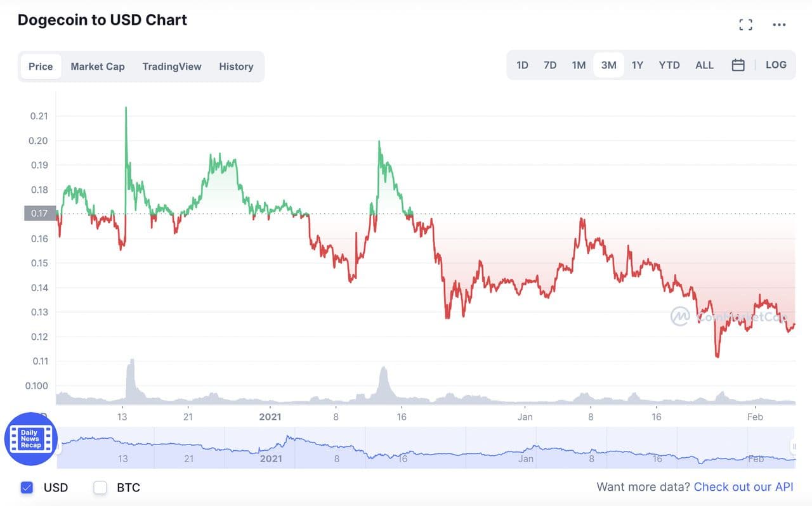Follow the Check out our API link
812x506 pixels.
click(x=743, y=487)
